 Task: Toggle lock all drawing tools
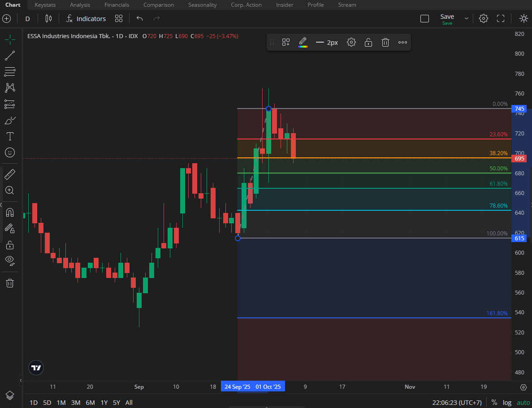coord(10,245)
